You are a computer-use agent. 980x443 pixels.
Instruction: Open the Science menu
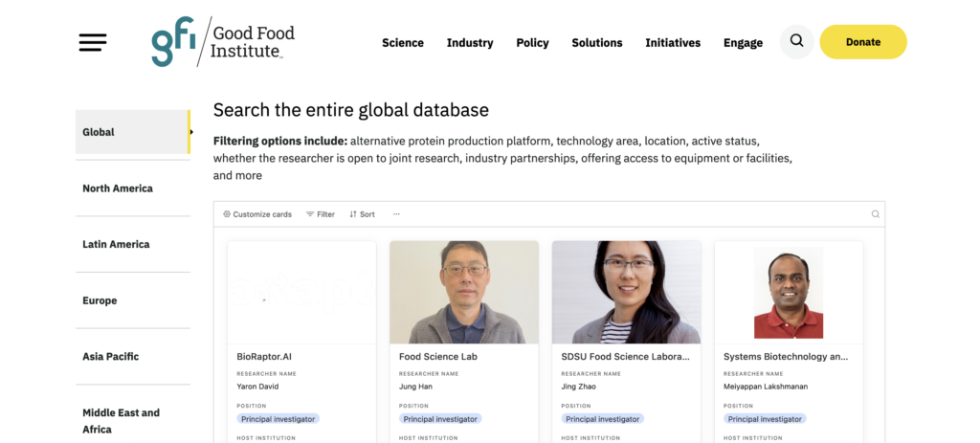coord(402,43)
